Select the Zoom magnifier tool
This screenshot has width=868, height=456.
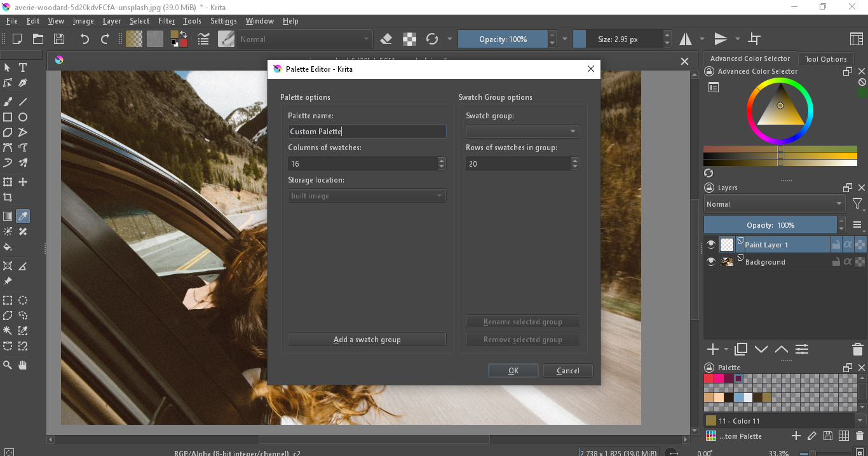coord(8,365)
